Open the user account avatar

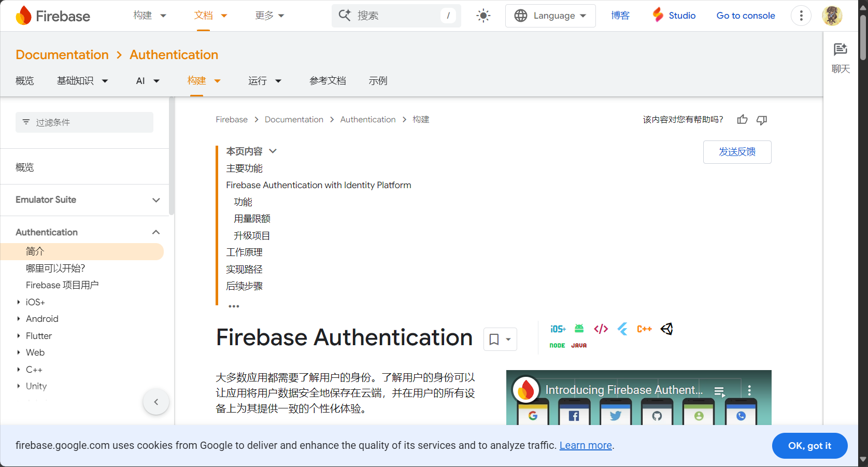click(832, 16)
